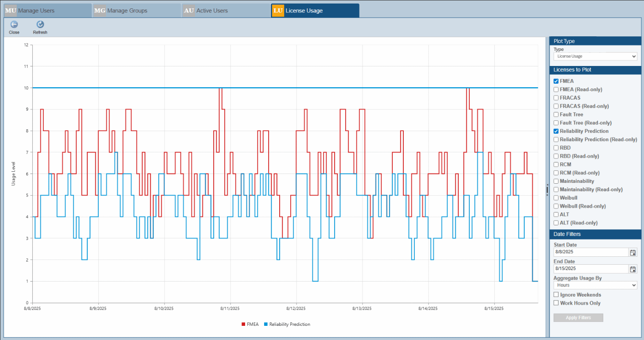Expand the Aggregate Usage By dropdown
This screenshot has height=340, width=644.
(595, 286)
